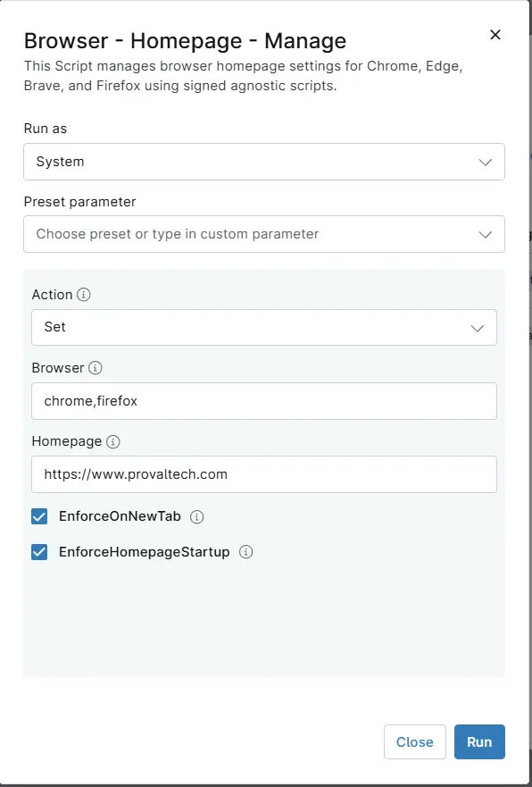Click the Browser info icon

[x=95, y=368]
